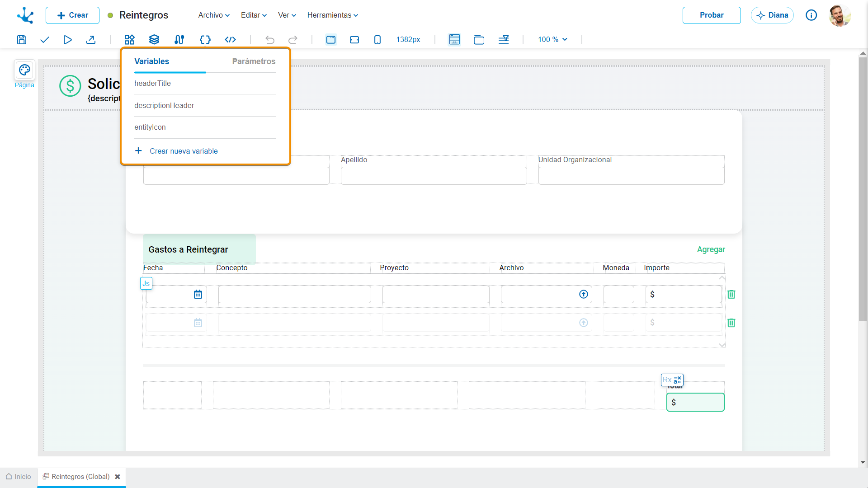
Task: Click the play/run triangle icon
Action: click(67, 40)
